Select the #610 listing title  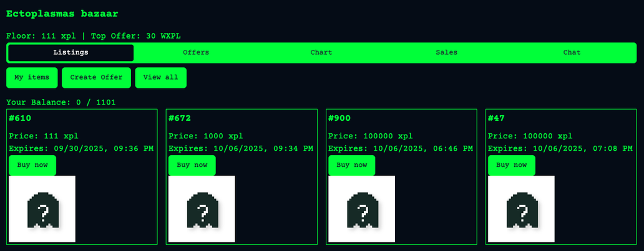20,118
